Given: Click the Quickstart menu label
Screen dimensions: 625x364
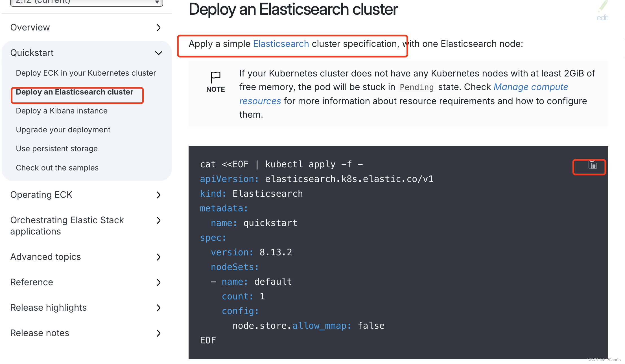Looking at the screenshot, I should click(x=32, y=53).
